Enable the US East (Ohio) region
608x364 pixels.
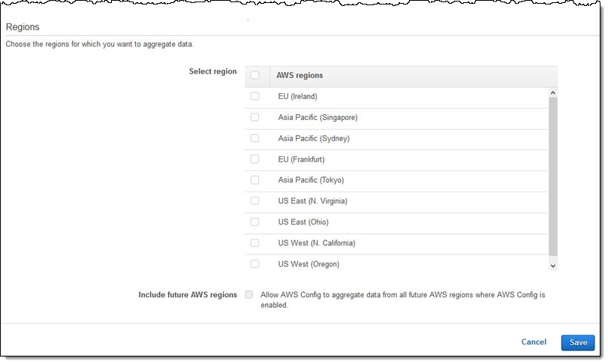point(255,222)
